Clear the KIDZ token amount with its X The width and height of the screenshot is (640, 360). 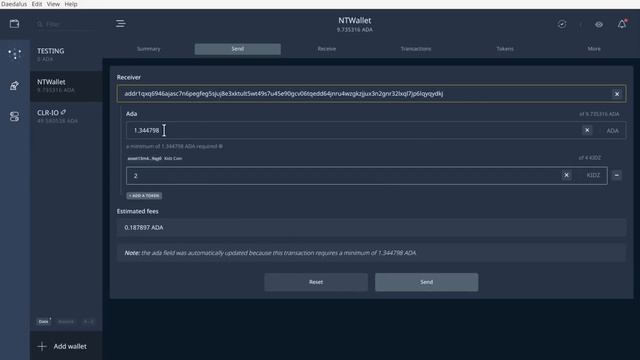pyautogui.click(x=566, y=175)
